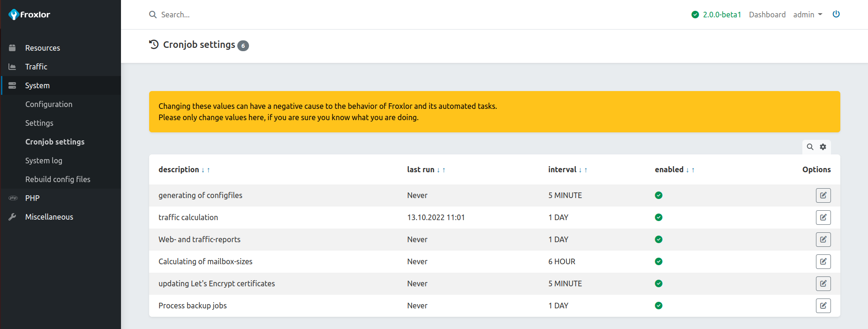
Task: Sort description column ascending arrow
Action: [x=208, y=170]
